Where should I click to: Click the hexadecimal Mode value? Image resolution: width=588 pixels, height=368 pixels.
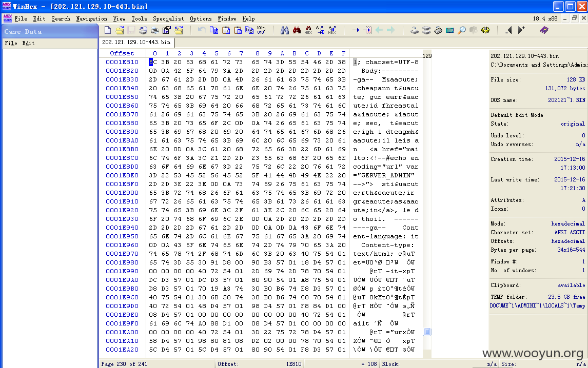[568, 224]
